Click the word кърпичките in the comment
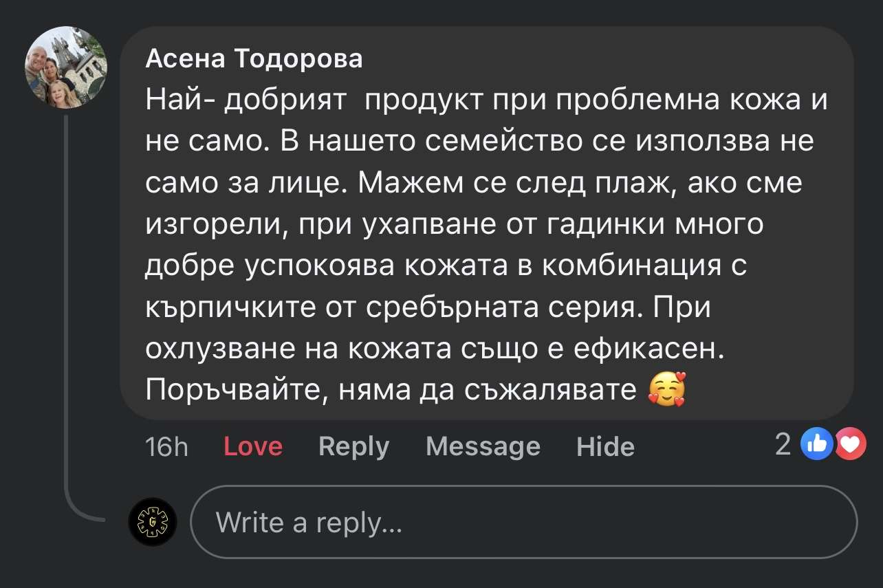Screen dimensions: 883x588 tap(231, 307)
